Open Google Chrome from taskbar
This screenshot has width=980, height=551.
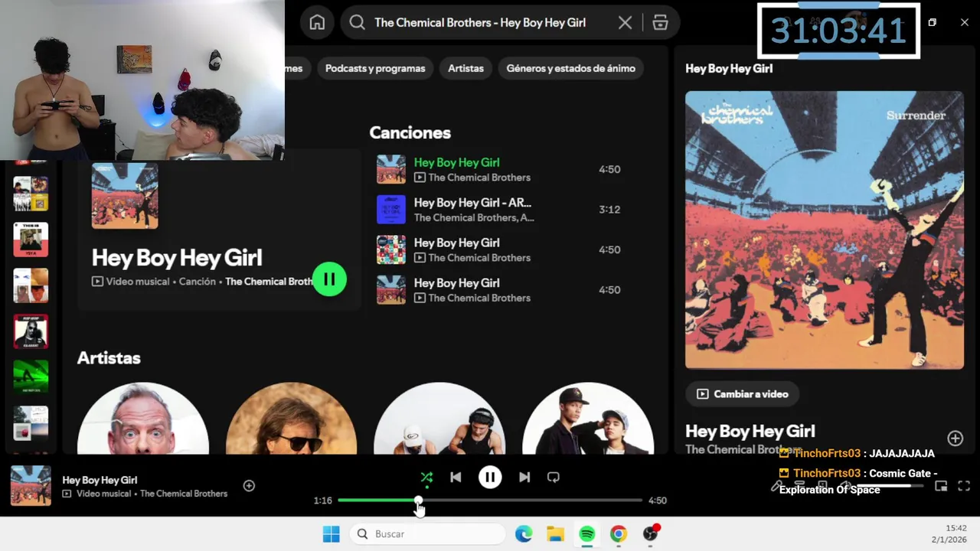(618, 534)
